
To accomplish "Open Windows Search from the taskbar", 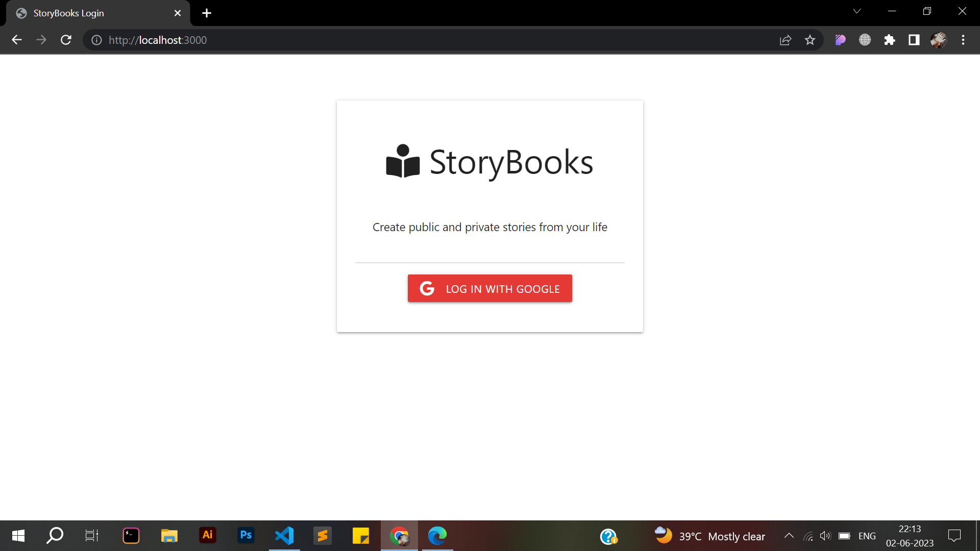I will 54,536.
